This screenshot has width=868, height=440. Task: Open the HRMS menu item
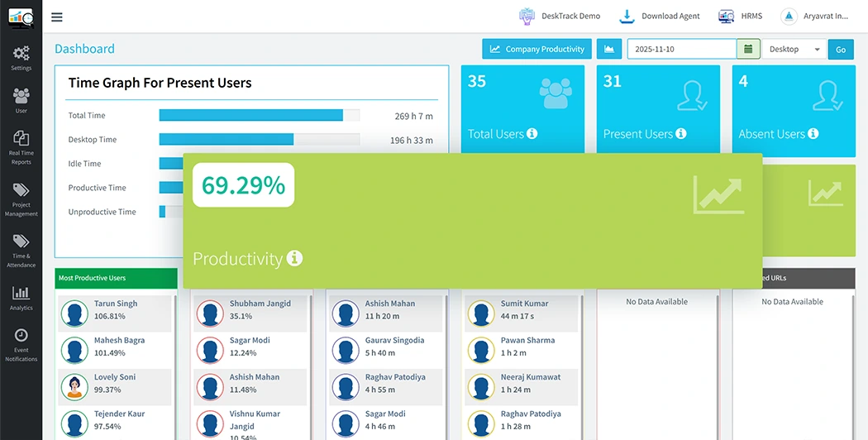tap(740, 17)
